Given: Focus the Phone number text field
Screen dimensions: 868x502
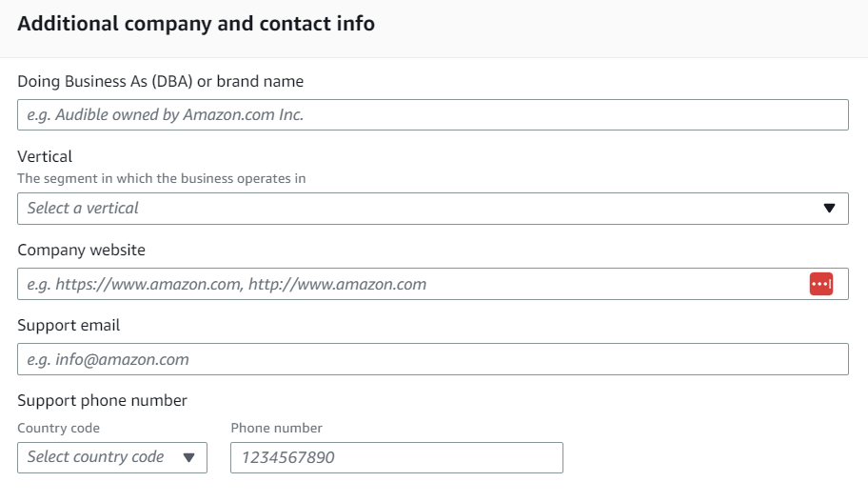Looking at the screenshot, I should 396,457.
